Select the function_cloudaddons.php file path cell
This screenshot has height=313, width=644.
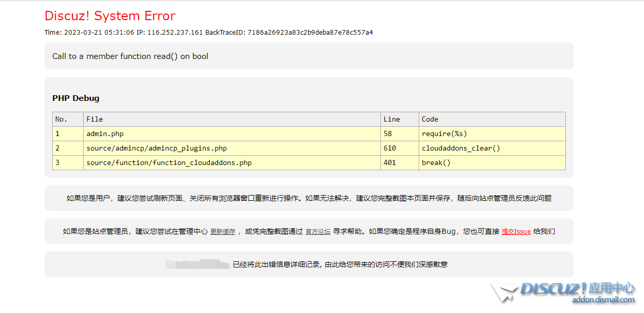[x=169, y=163]
